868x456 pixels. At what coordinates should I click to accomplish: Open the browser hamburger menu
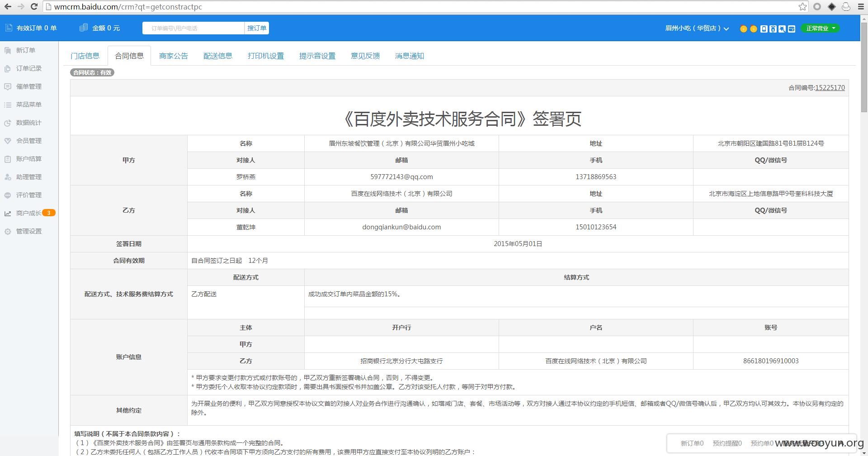tap(861, 7)
